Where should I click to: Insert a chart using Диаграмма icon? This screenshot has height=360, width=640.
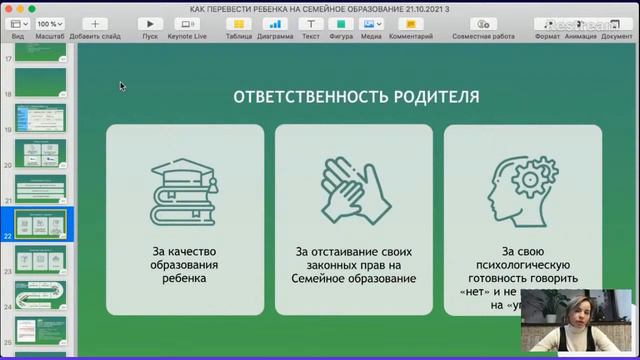tap(275, 24)
